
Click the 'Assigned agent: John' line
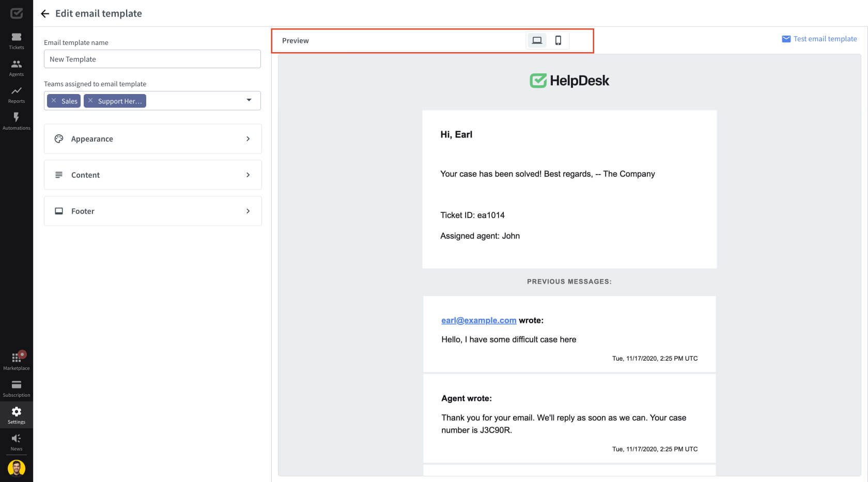[x=480, y=236]
